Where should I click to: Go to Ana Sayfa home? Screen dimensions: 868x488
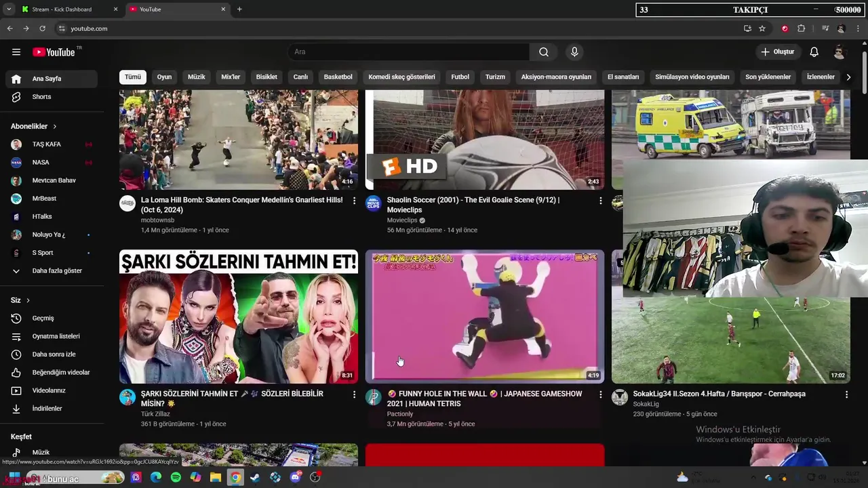52,79
